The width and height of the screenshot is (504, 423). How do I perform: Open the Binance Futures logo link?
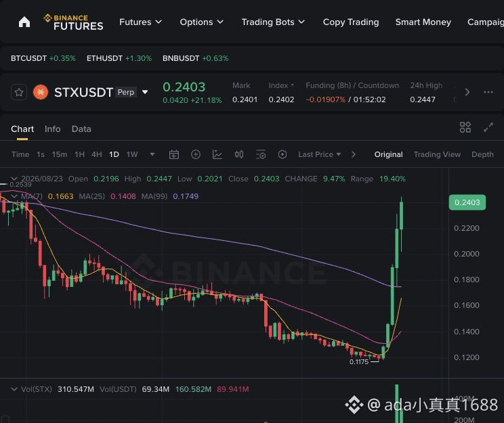73,22
